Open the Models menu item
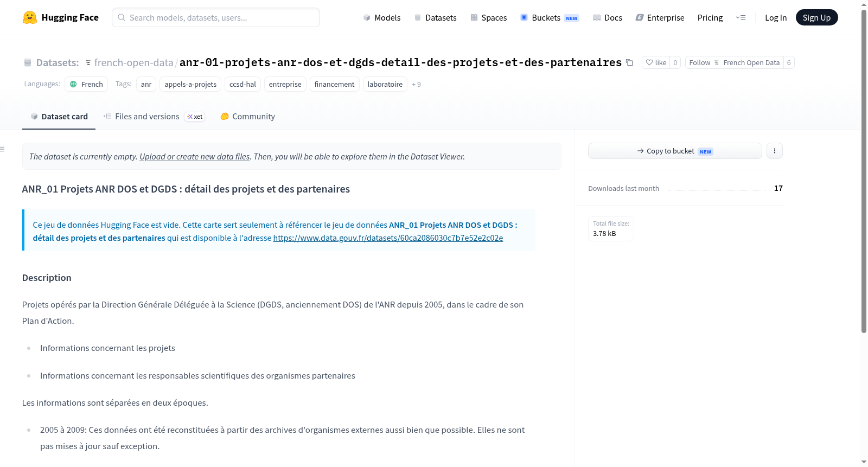Image resolution: width=868 pixels, height=467 pixels. tap(382, 17)
